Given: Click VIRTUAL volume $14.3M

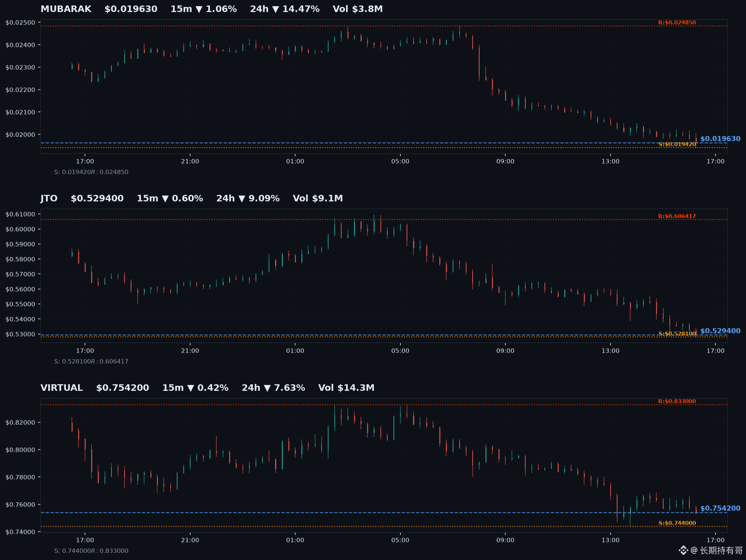Looking at the screenshot, I should 346,388.
